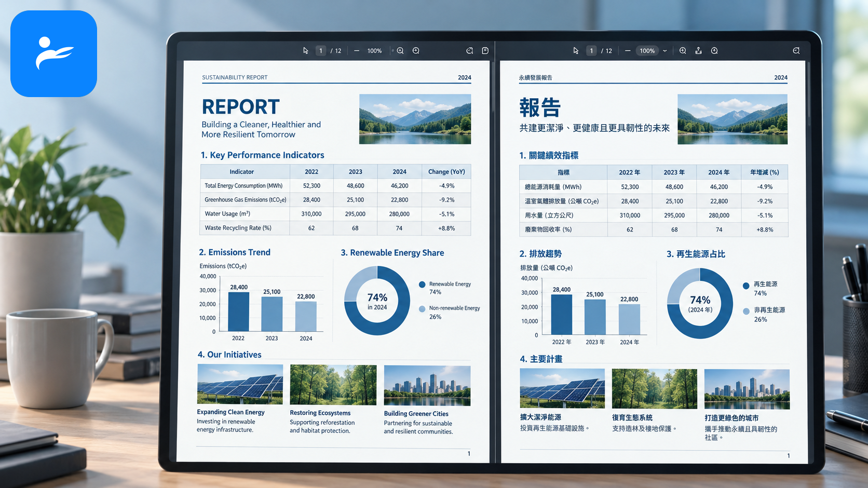
Task: Click the '2. Emissions Trend' heading
Action: coord(235,252)
